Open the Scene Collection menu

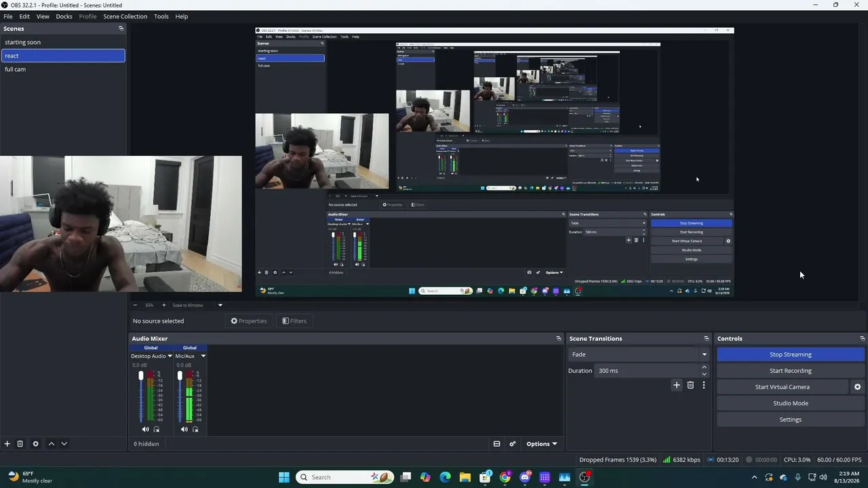125,16
